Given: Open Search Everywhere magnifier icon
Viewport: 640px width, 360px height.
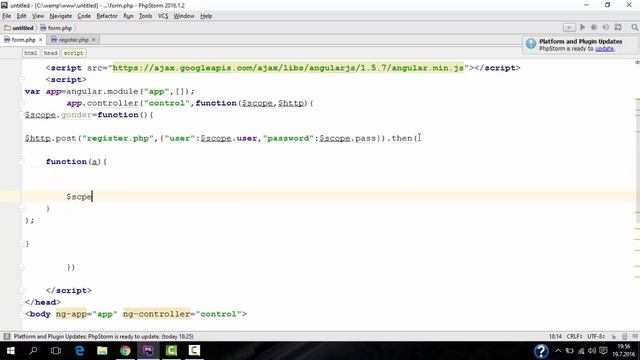Looking at the screenshot, I should click(x=634, y=27).
